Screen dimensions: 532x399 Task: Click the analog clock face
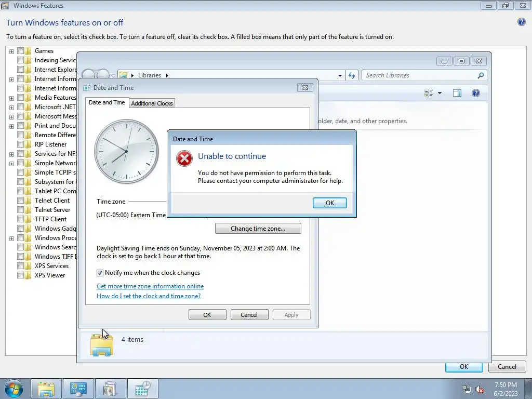pyautogui.click(x=126, y=151)
